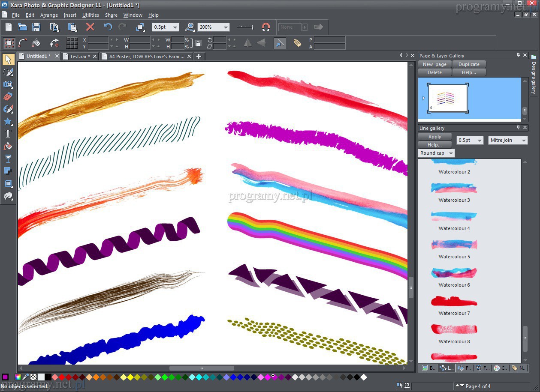Toggle the red magnet snap button

(x=266, y=27)
